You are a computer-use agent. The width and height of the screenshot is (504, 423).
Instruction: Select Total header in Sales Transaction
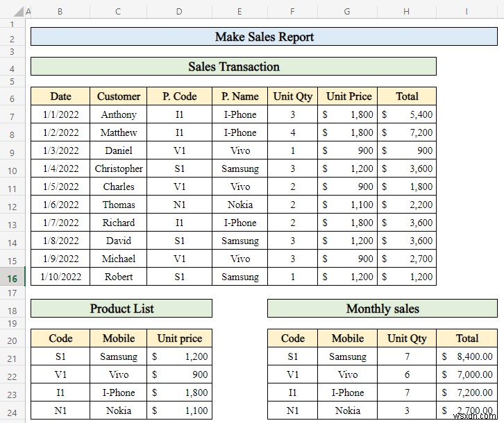pos(407,96)
